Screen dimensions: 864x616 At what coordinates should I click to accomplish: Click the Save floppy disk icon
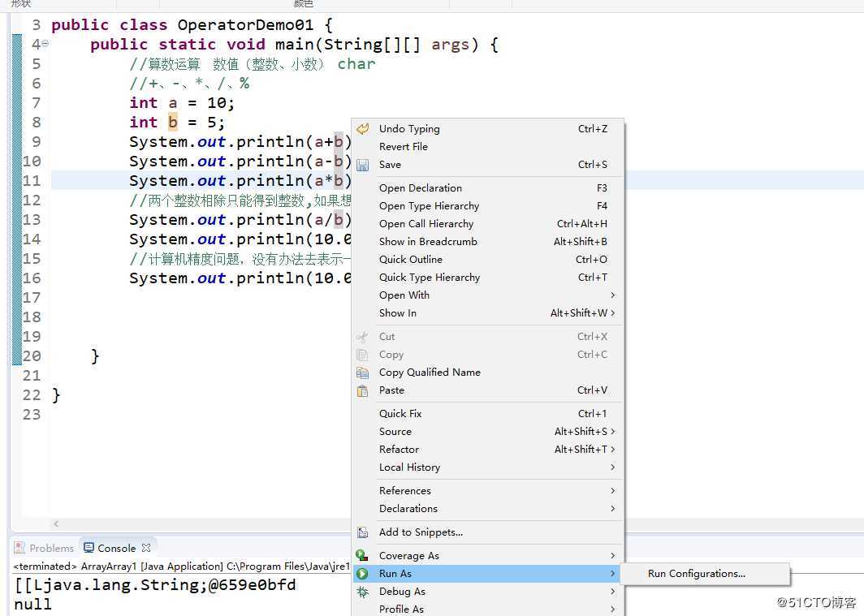point(362,165)
